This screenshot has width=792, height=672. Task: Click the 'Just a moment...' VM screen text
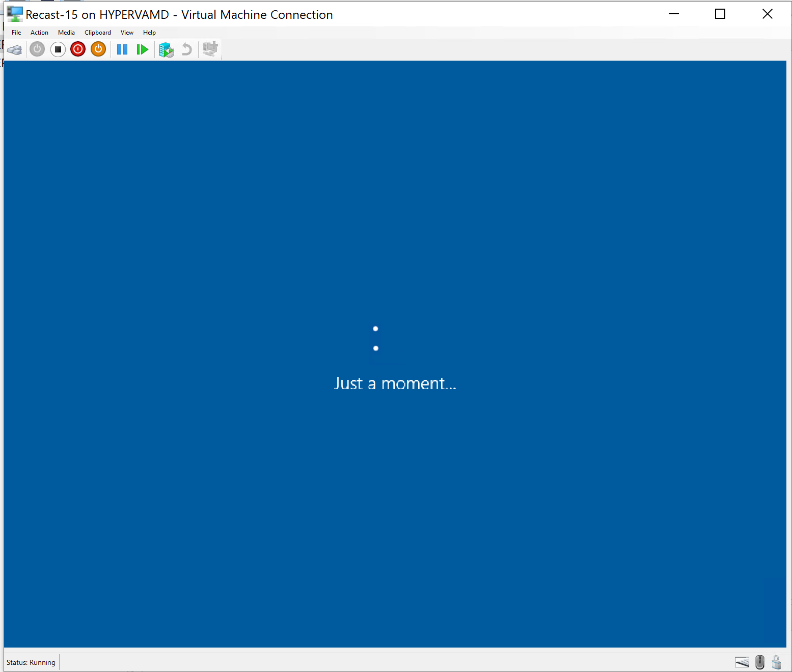(395, 384)
